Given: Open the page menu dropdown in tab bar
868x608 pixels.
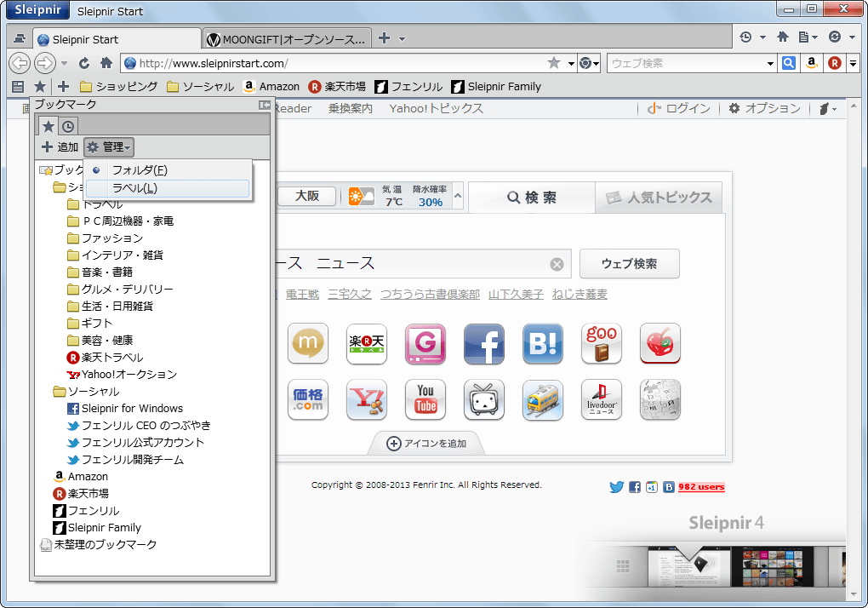Looking at the screenshot, I should pyautogui.click(x=808, y=37).
